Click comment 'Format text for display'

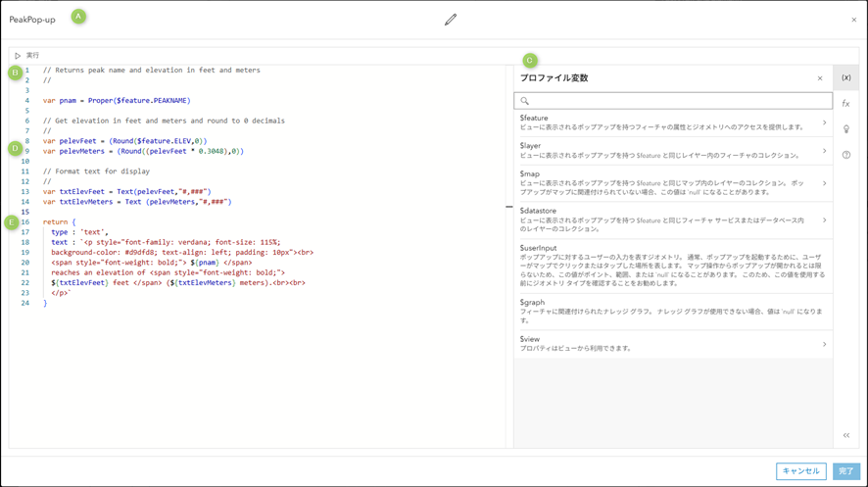[96, 171]
